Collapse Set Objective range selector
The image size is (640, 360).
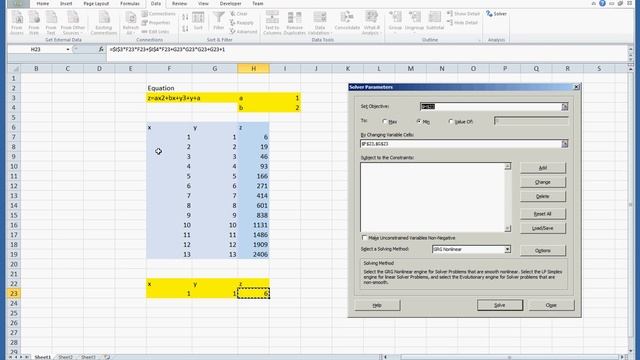[x=564, y=107]
